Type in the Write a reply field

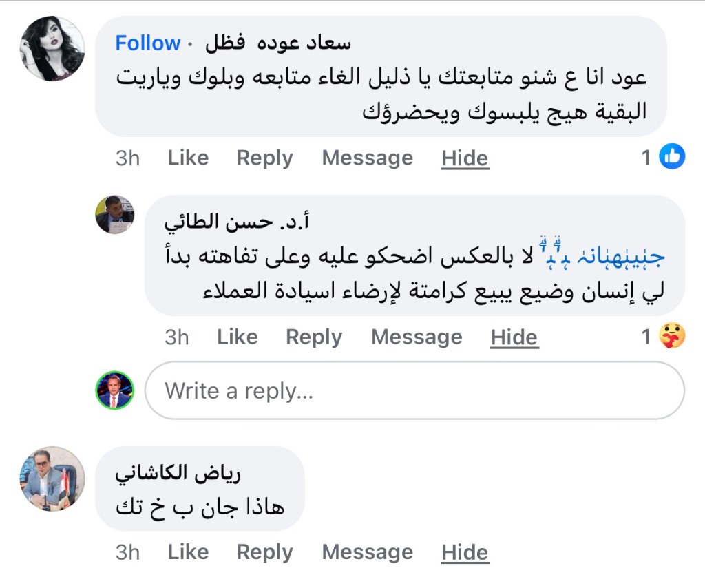tap(414, 390)
